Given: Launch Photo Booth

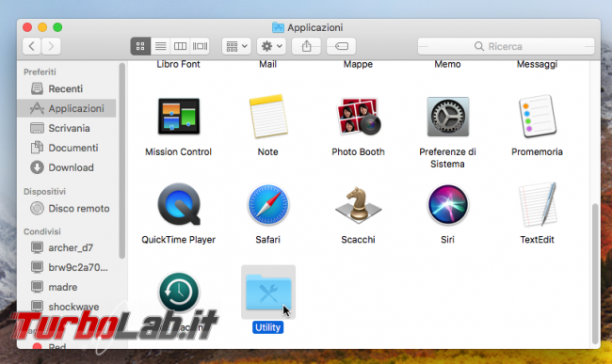Looking at the screenshot, I should (x=359, y=116).
